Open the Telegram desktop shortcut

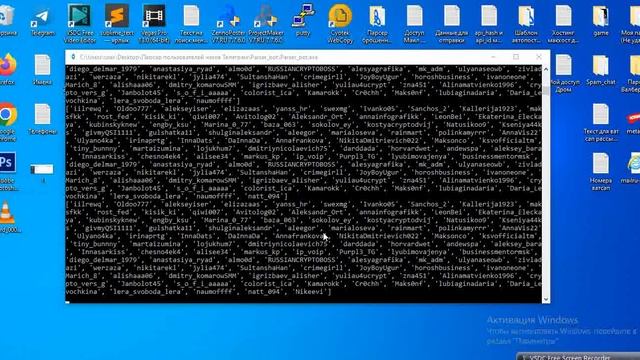pyautogui.click(x=42, y=21)
